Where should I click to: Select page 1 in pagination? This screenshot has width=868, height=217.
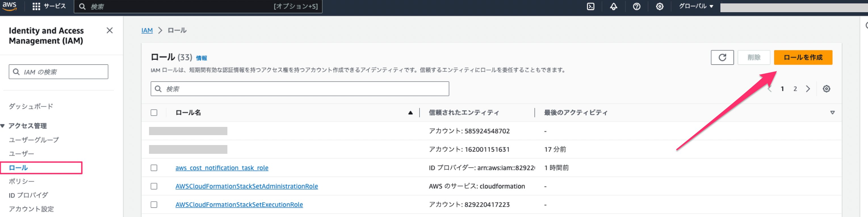click(x=782, y=89)
